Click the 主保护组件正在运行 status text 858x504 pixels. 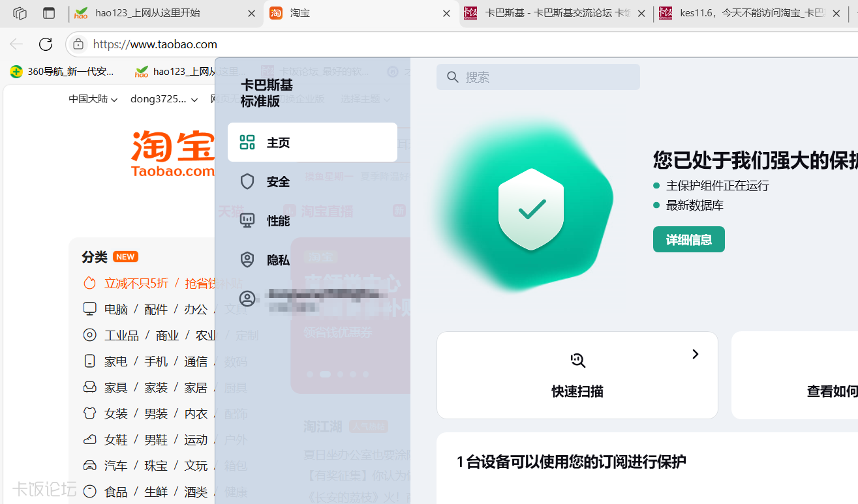(718, 186)
